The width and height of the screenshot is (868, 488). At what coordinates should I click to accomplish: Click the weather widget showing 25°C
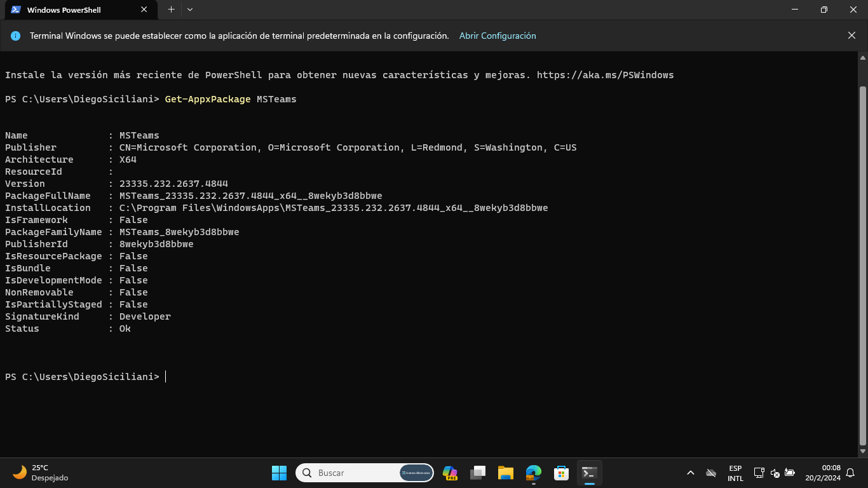point(41,473)
